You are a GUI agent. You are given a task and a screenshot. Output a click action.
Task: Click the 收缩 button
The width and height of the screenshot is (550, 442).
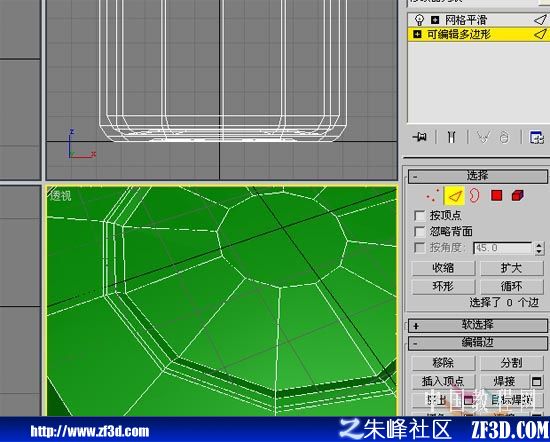(443, 268)
